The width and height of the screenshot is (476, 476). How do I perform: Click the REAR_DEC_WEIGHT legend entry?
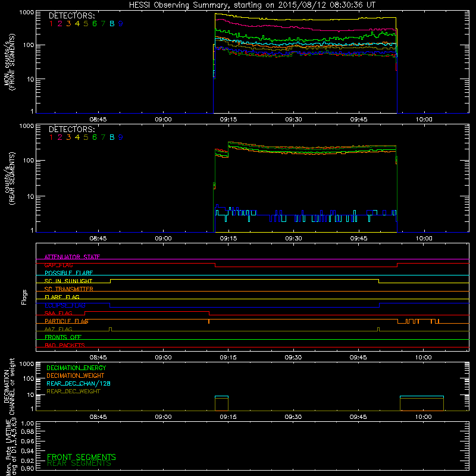coord(73,392)
